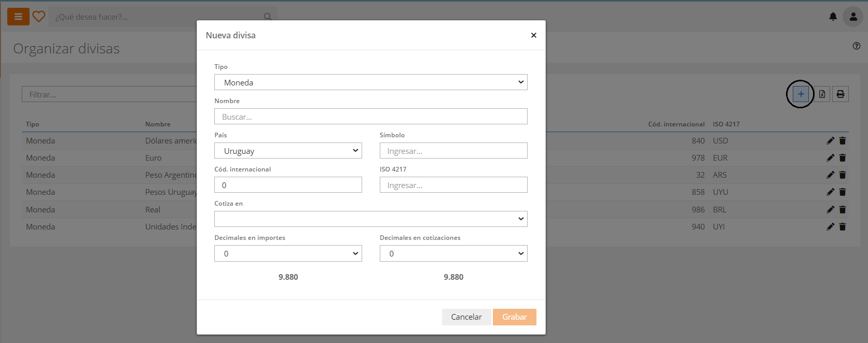868x343 pixels.
Task: Open the notifications bell
Action: 833,17
